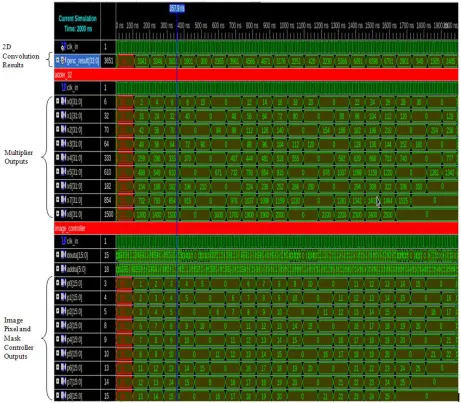Click the bus icon of signal p1[15:0]

point(63,298)
